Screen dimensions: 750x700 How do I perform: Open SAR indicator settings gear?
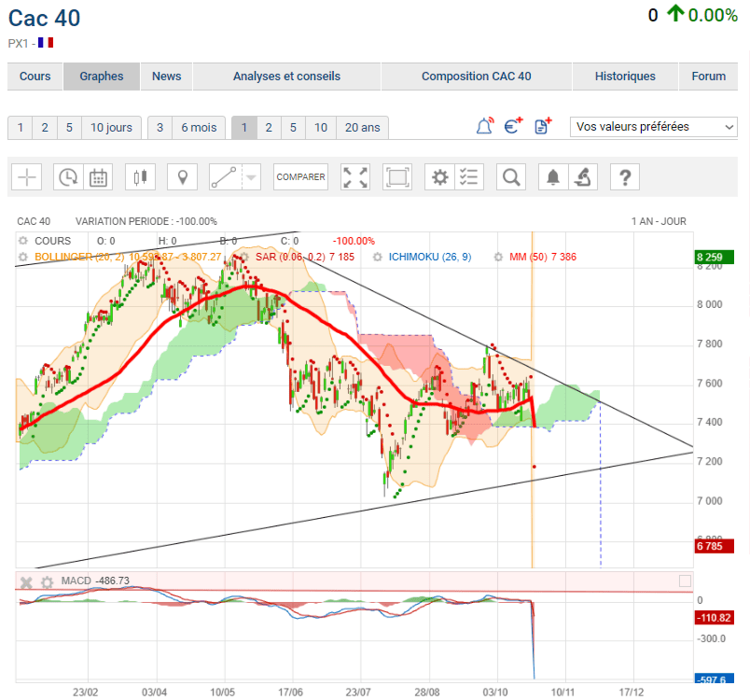(x=244, y=257)
